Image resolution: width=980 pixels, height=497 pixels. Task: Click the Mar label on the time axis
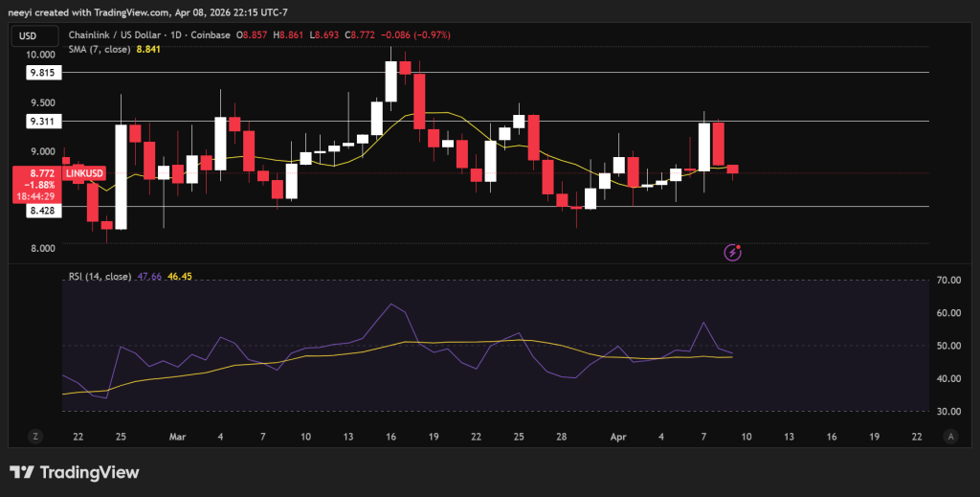(177, 436)
